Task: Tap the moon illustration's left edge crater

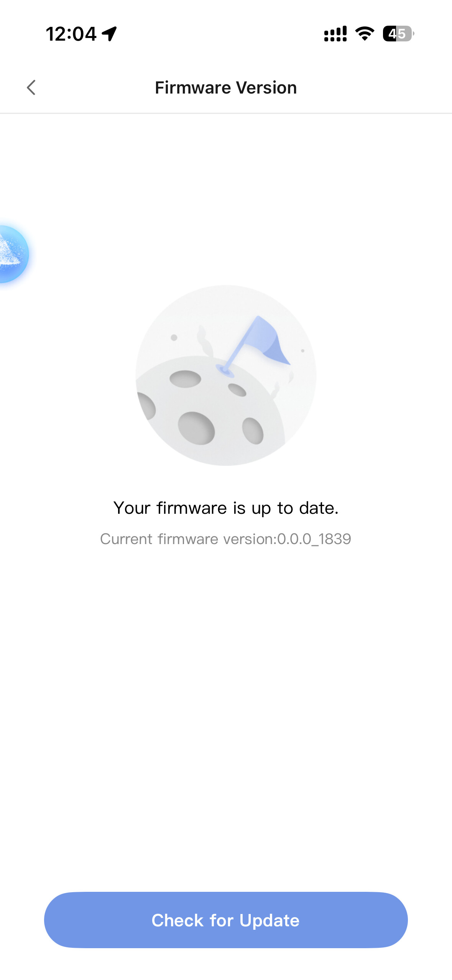Action: click(146, 406)
